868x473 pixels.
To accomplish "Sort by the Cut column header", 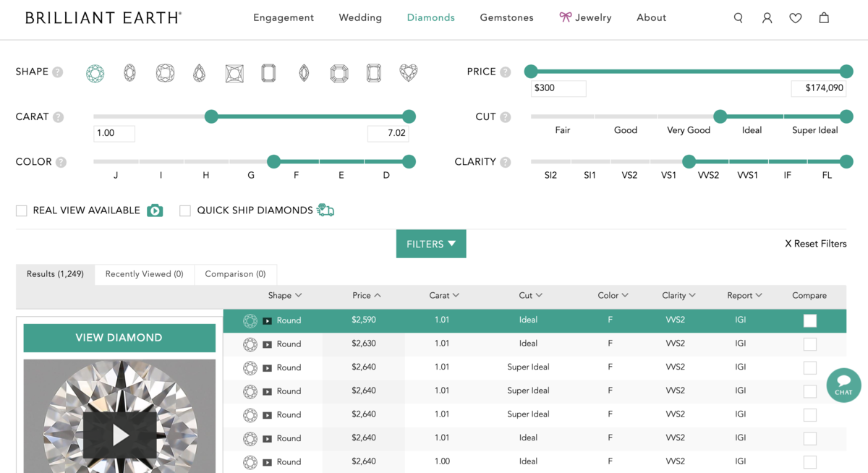I will point(531,296).
